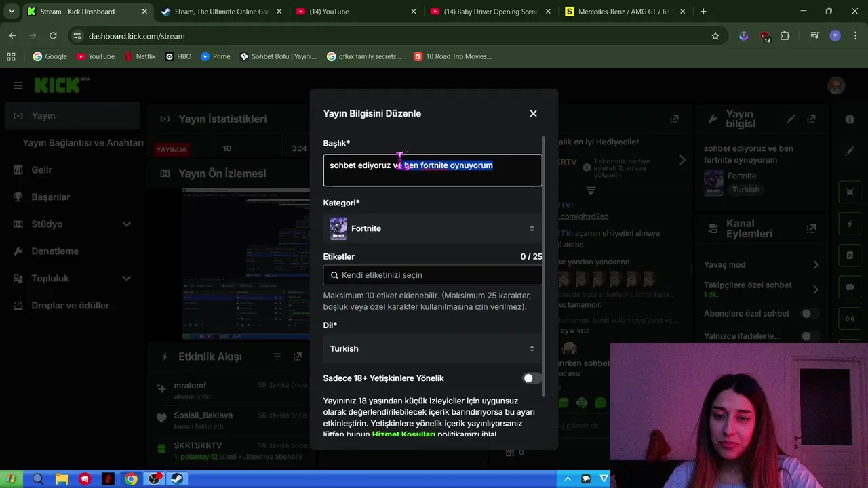Click the Etkinlik Akışı filter icon
This screenshot has height=488, width=868.
pyautogui.click(x=277, y=357)
